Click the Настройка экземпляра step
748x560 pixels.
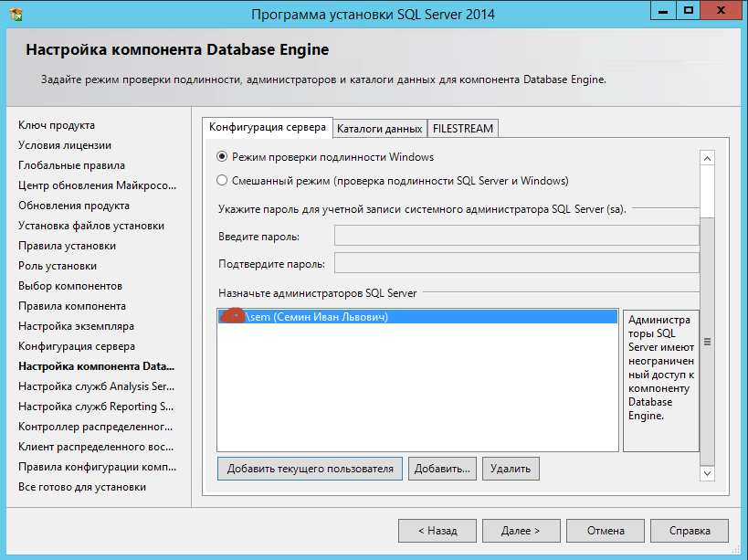point(76,326)
